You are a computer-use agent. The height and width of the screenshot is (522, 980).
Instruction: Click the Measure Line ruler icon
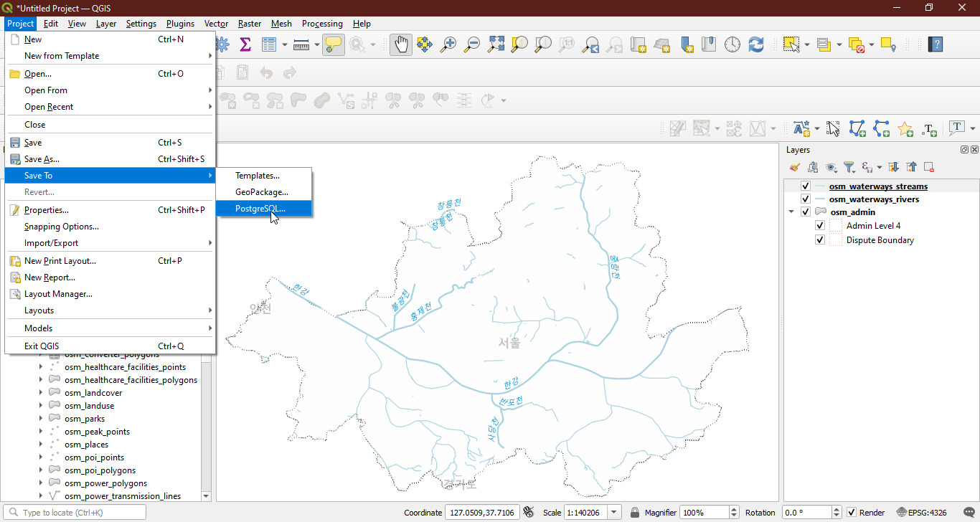coord(301,44)
